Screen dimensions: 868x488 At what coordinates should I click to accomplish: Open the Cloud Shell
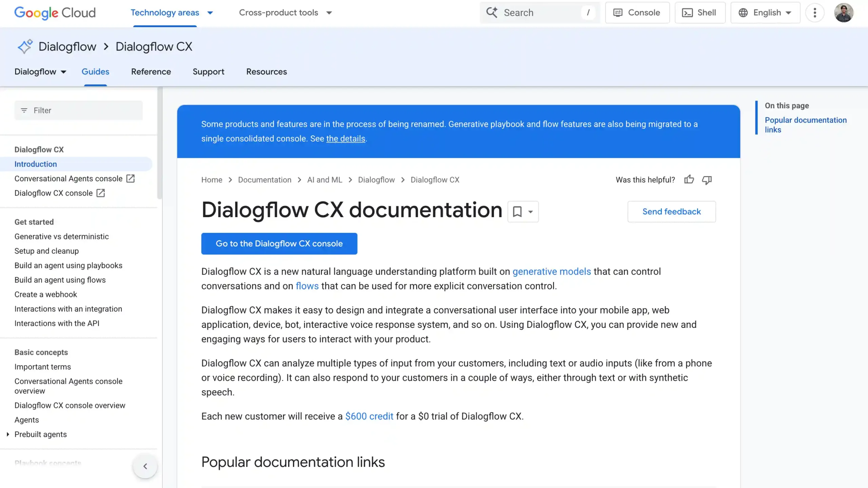coord(700,13)
